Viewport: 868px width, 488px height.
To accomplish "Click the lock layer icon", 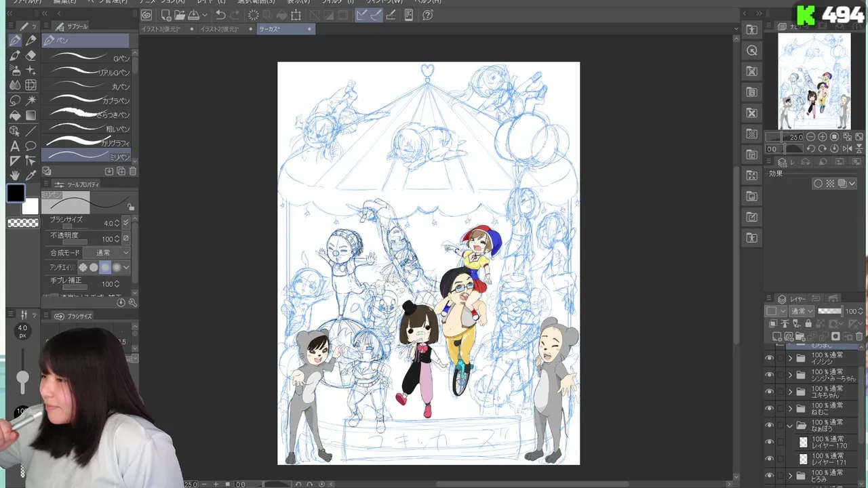I will tap(808, 324).
